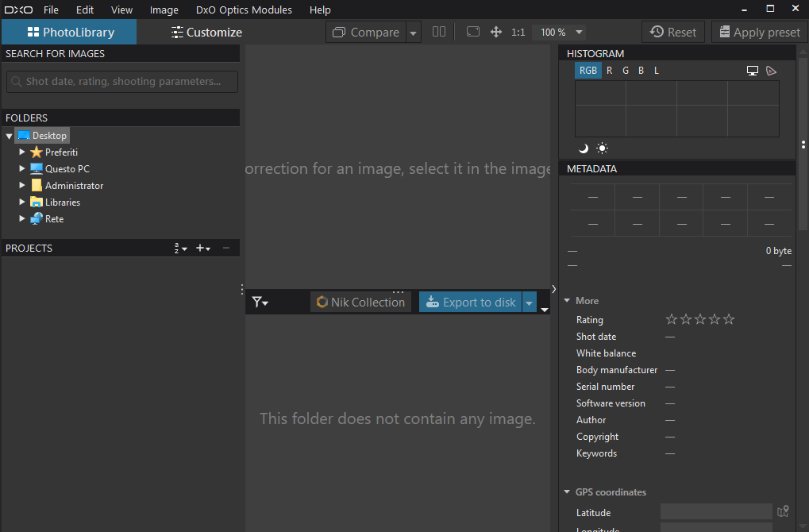Expand the Questo PC node

pos(21,168)
